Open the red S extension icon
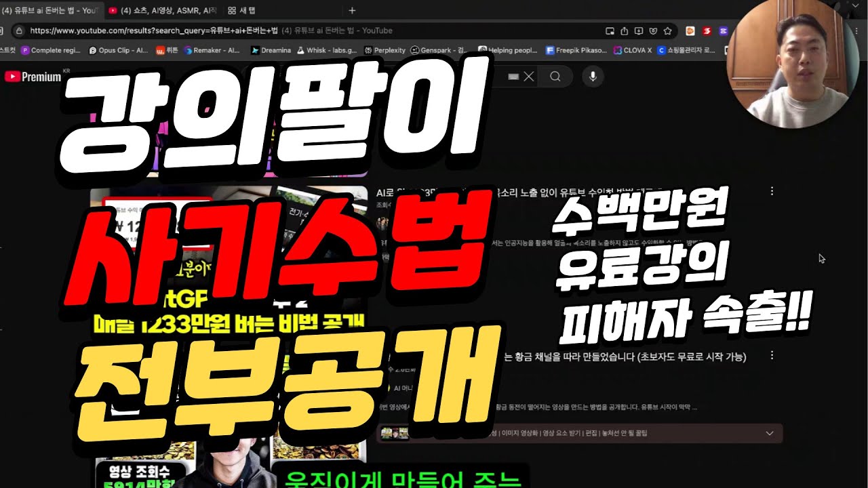Viewport: 868px width, 488px height. point(707,30)
